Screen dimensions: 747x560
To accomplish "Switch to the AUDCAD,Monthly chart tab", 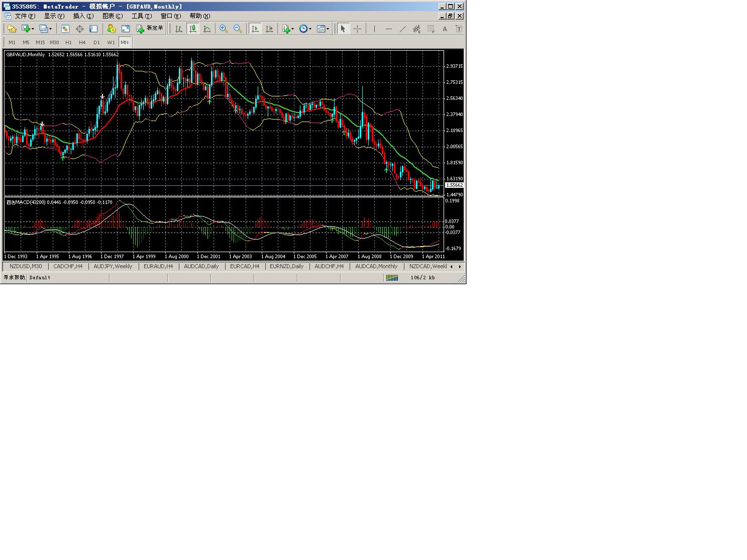I will click(376, 267).
